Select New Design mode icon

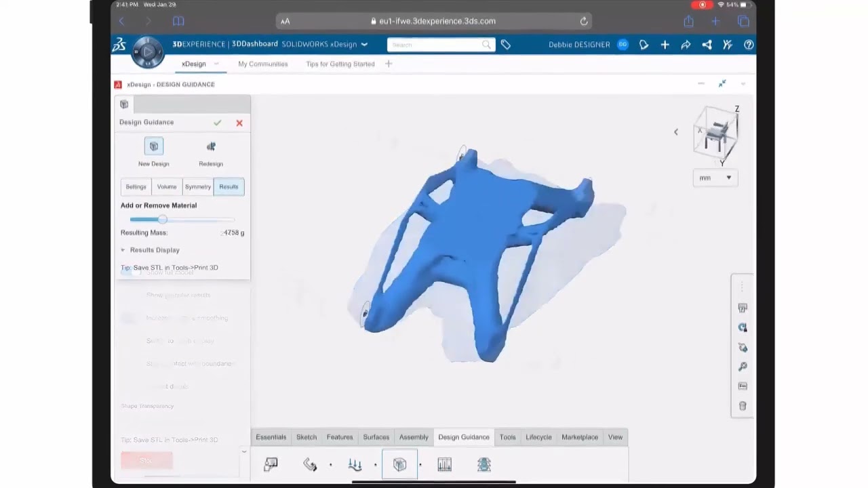pyautogui.click(x=154, y=146)
